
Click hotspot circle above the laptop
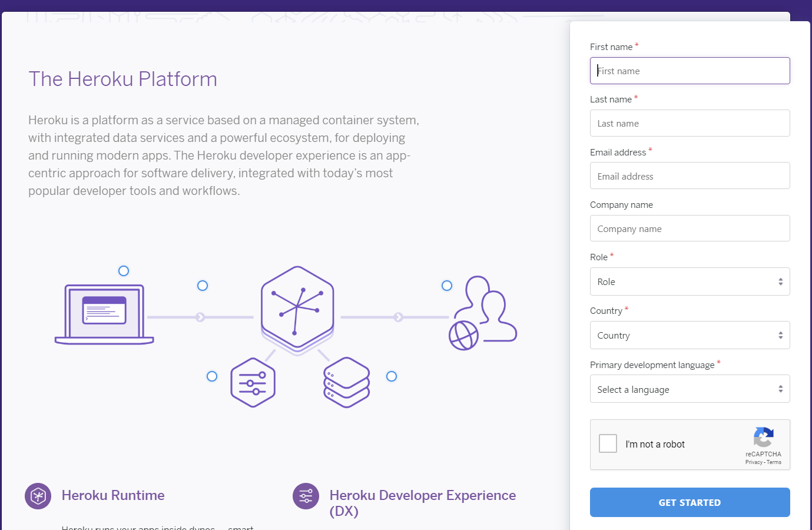[x=124, y=271]
